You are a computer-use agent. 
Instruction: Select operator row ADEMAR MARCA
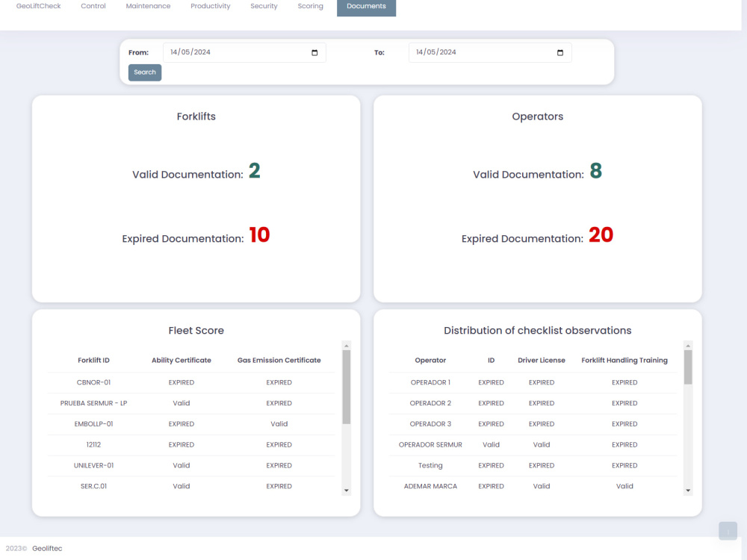[x=533, y=486]
